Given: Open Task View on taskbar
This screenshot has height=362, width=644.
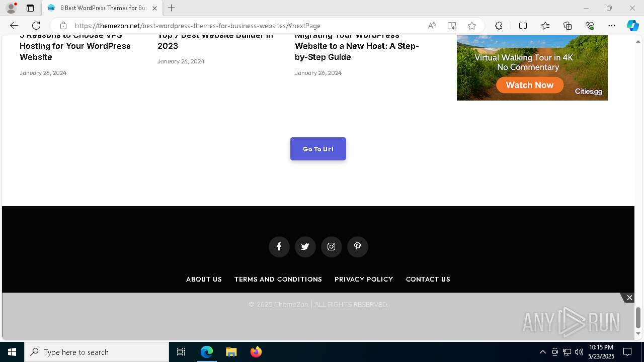Looking at the screenshot, I should click(x=181, y=352).
